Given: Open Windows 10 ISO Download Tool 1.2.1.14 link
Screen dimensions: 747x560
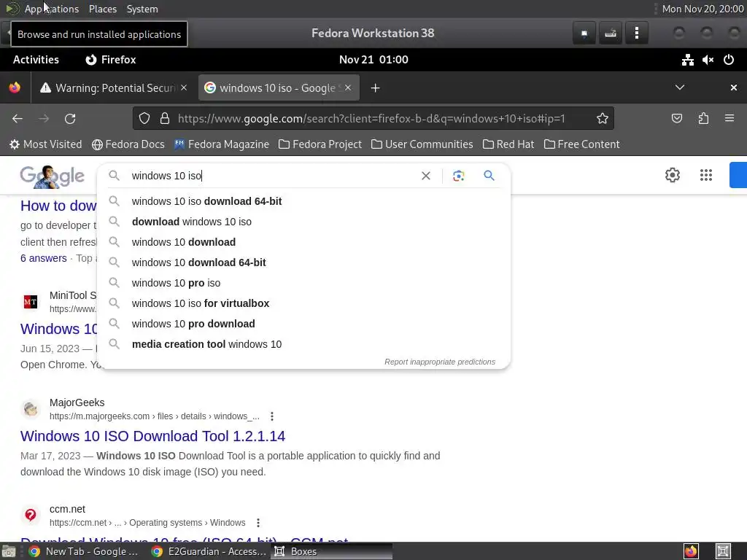Looking at the screenshot, I should coord(153,436).
